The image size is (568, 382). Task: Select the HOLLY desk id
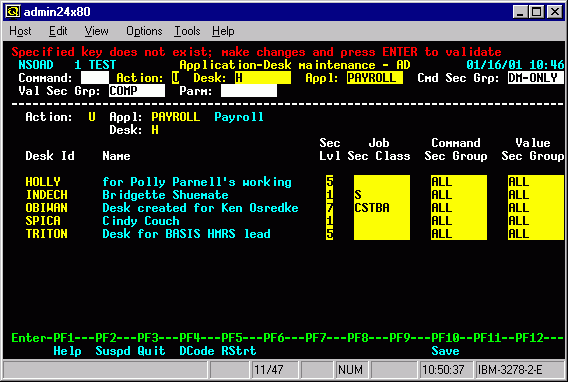tap(43, 182)
